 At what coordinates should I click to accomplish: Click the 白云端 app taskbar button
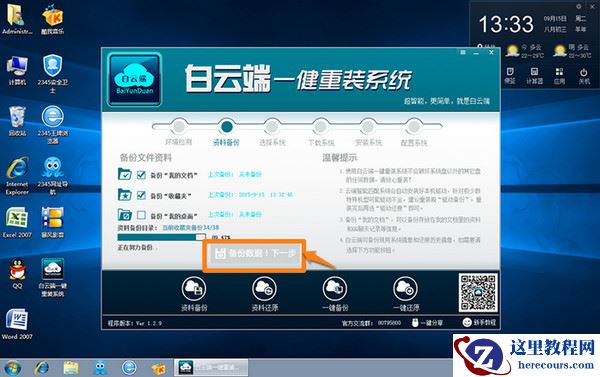(211, 367)
